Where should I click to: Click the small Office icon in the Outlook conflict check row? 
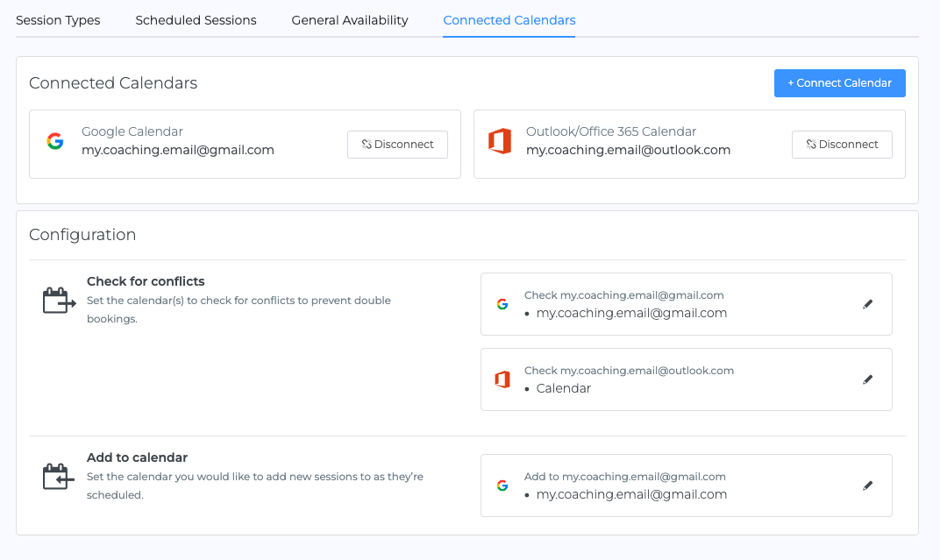(x=502, y=379)
